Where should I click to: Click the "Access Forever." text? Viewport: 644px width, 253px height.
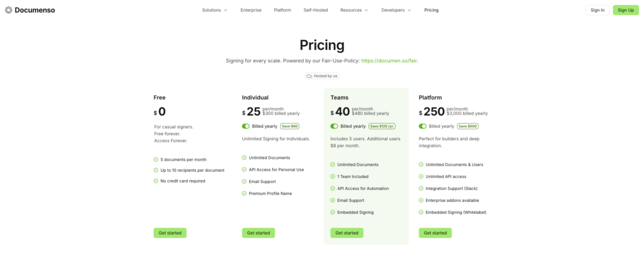[171, 140]
